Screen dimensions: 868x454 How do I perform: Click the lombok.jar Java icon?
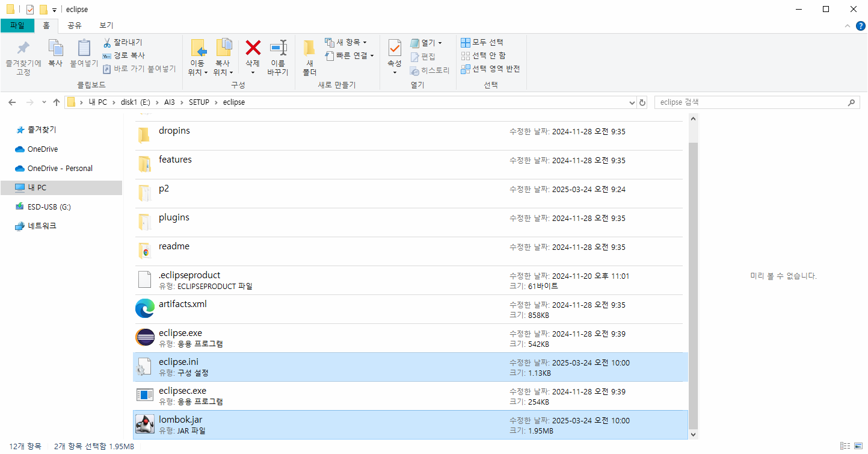click(145, 424)
